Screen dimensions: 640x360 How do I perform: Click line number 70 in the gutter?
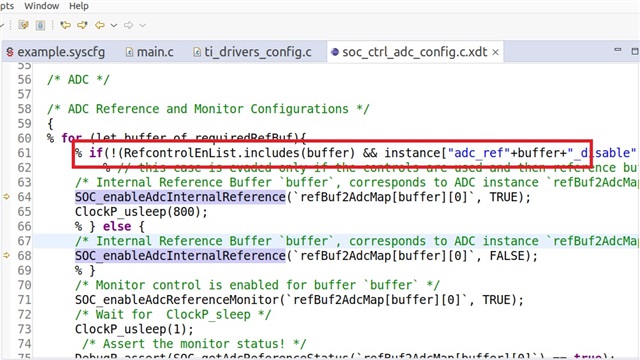24,285
